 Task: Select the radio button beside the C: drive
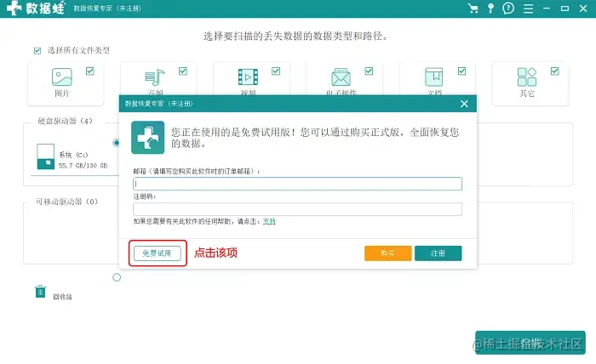pos(117,143)
